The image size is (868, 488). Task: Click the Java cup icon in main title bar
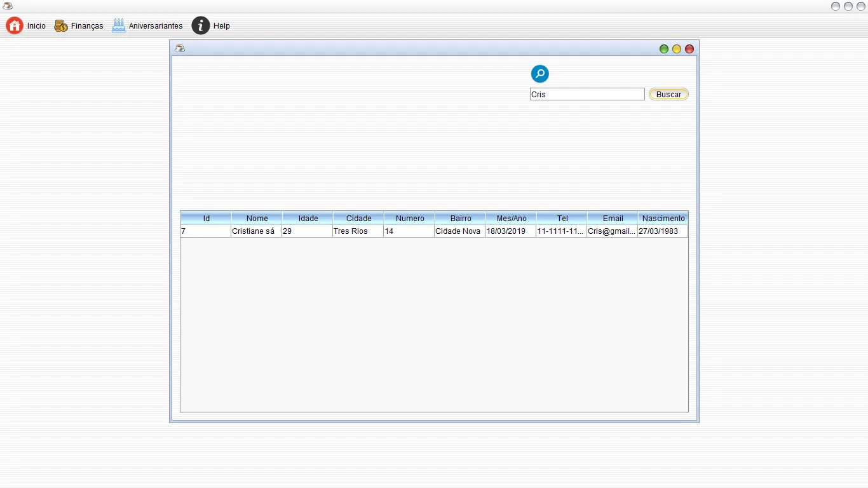pos(8,6)
